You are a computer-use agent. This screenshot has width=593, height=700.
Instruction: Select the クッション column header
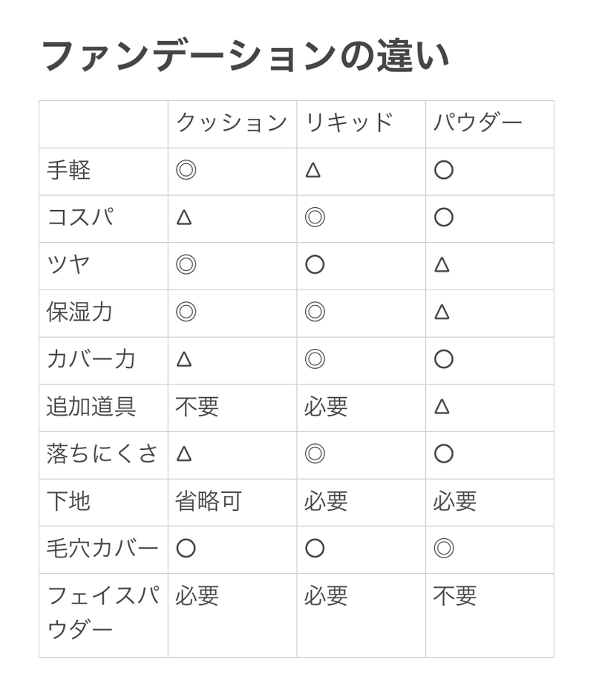click(x=231, y=123)
